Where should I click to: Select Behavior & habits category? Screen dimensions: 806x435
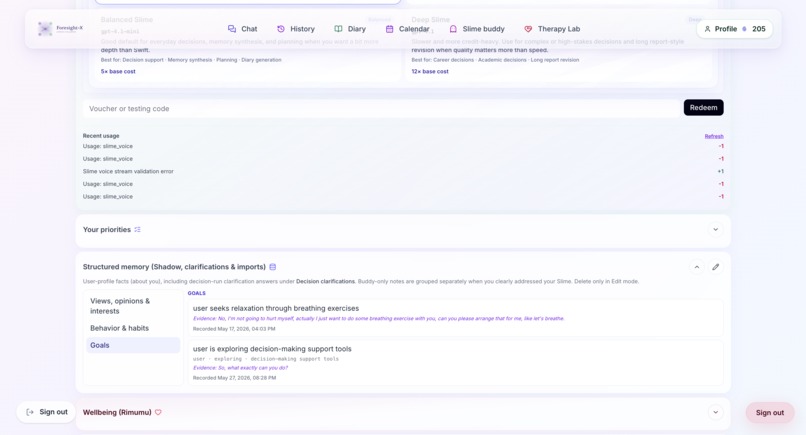[x=133, y=328]
